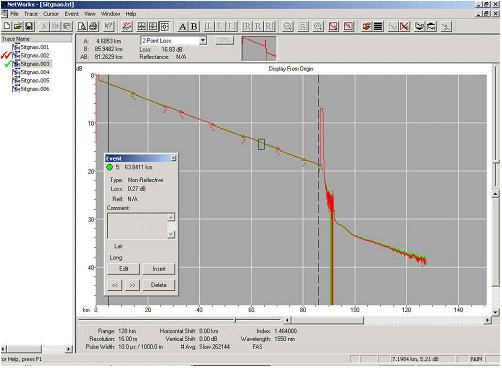
Task: Click the Insert button in Event dialog
Action: pos(159,269)
